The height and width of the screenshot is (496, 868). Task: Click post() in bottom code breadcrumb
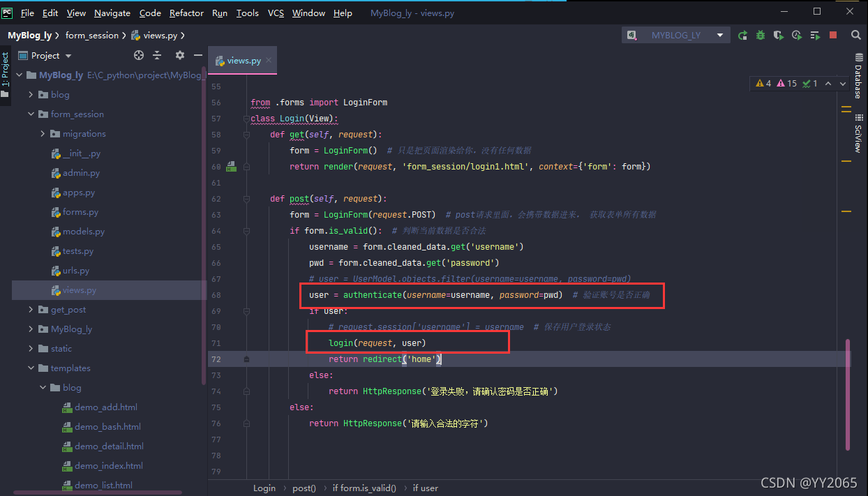(x=304, y=488)
